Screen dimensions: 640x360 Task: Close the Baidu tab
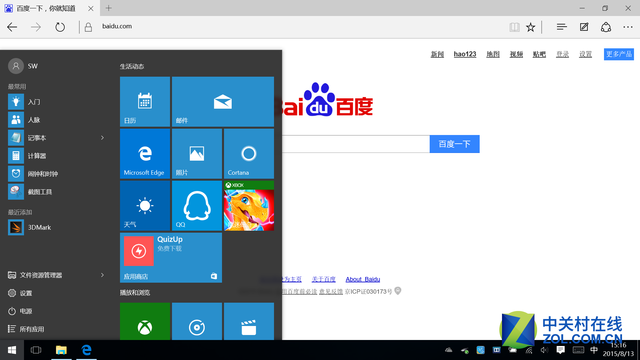point(91,9)
